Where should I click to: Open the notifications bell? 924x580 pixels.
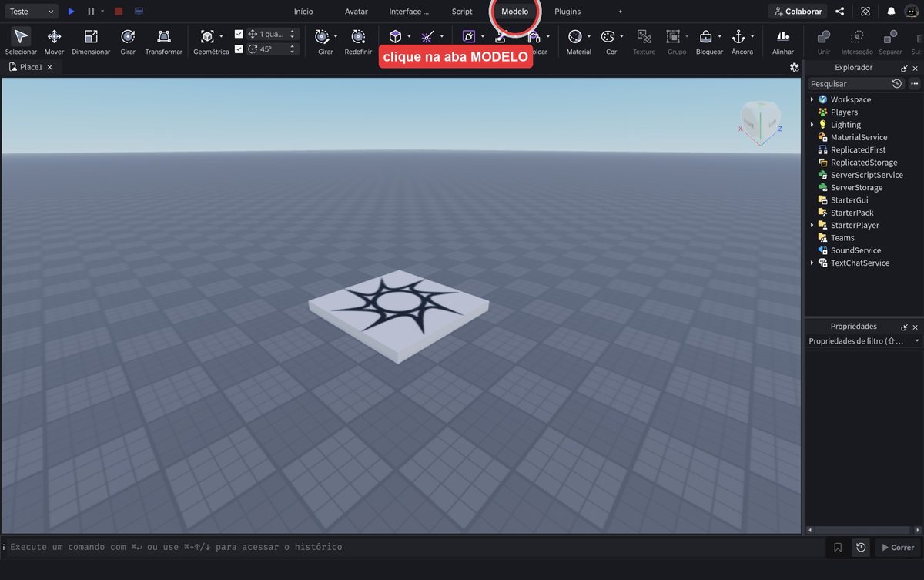[891, 12]
